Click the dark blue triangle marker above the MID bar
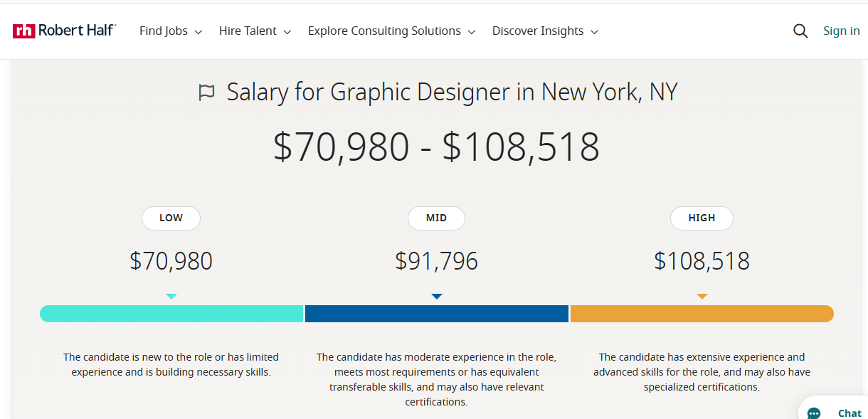This screenshot has height=419, width=868. pos(436,296)
